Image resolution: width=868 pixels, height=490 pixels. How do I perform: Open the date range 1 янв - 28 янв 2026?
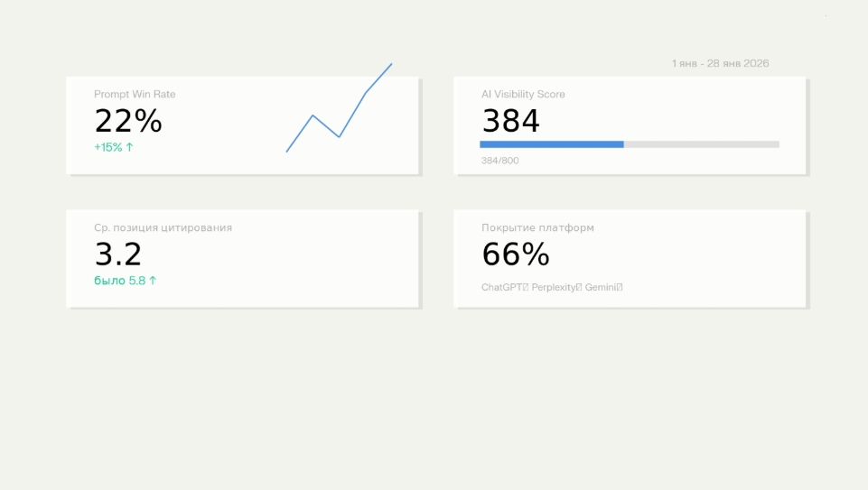[x=720, y=63]
